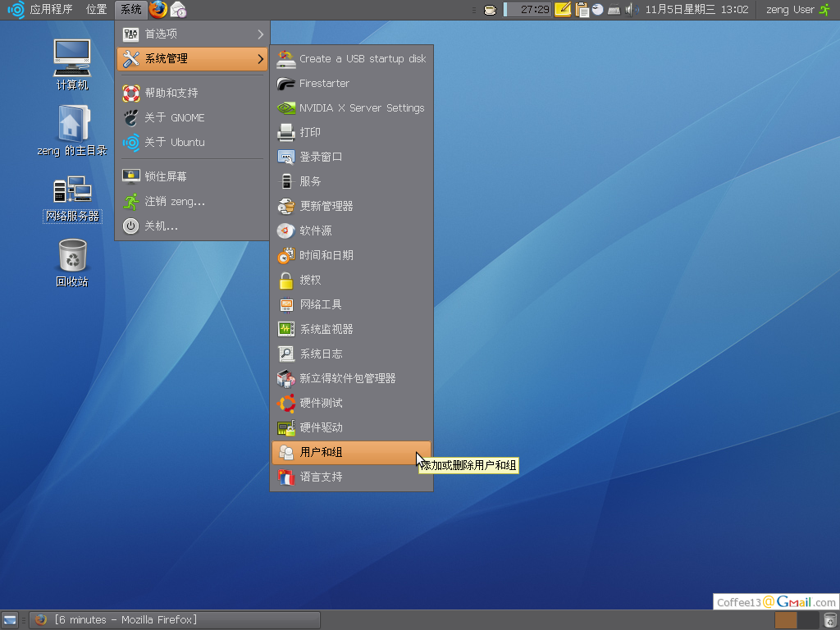Select the highlighted 用户和组 entry
This screenshot has width=840, height=630.
pos(351,453)
